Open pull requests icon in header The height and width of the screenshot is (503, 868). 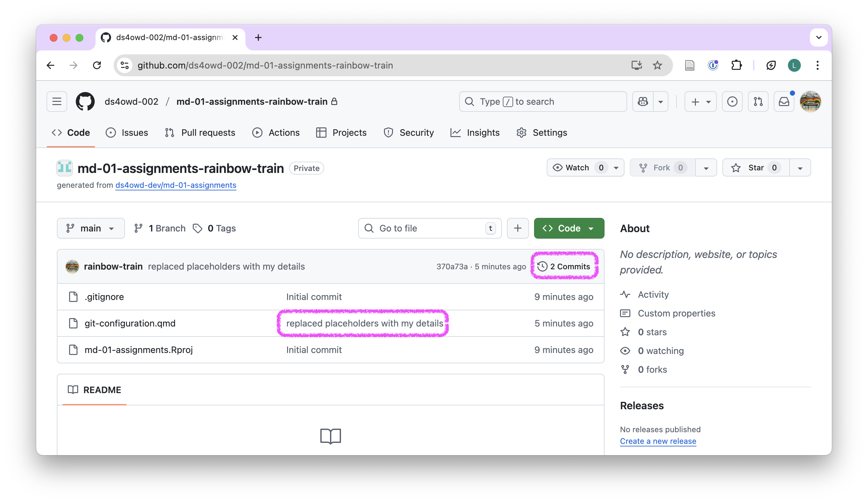758,102
